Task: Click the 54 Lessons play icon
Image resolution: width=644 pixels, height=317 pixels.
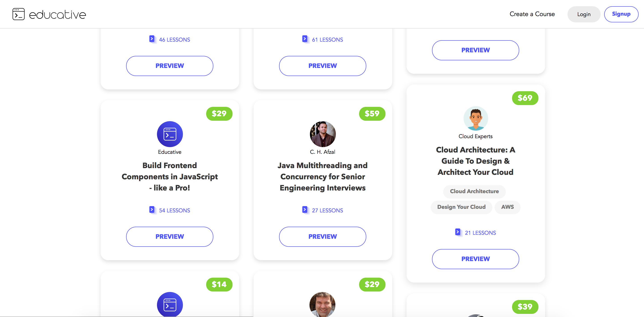Action: tap(152, 210)
